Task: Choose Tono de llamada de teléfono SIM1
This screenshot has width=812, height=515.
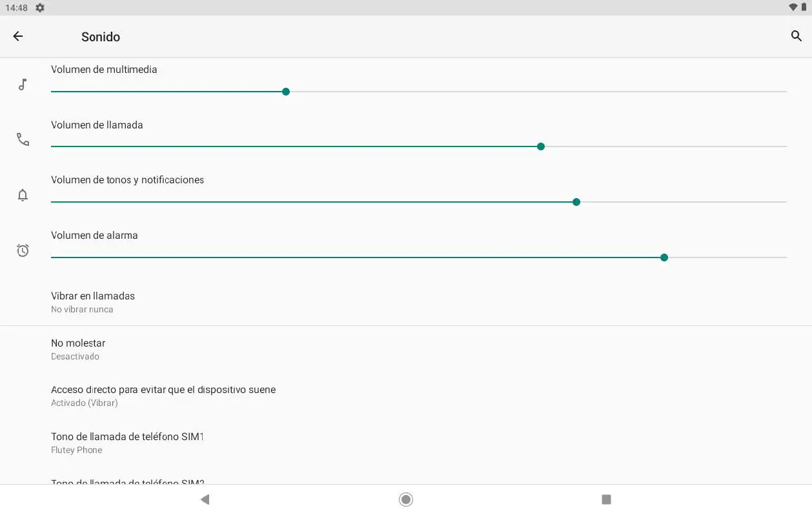Action: pyautogui.click(x=127, y=443)
